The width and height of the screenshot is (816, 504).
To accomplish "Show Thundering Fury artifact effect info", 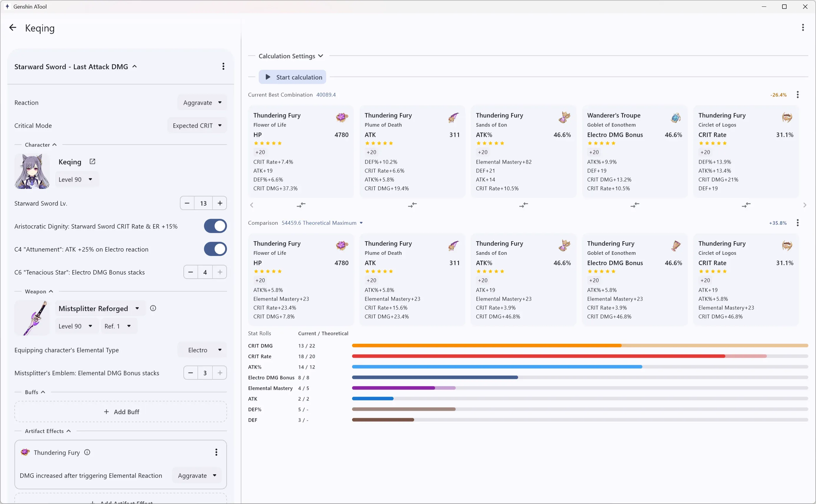I will [87, 452].
